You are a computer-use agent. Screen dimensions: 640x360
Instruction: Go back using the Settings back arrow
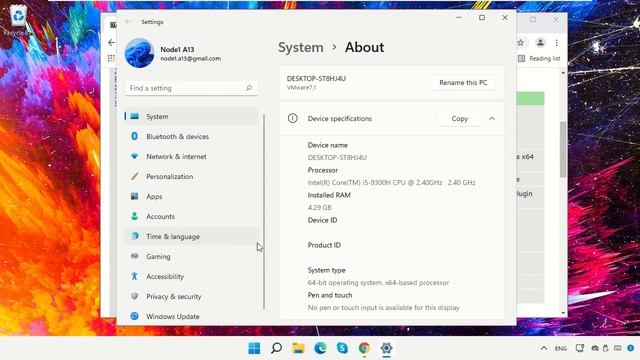pyautogui.click(x=128, y=22)
